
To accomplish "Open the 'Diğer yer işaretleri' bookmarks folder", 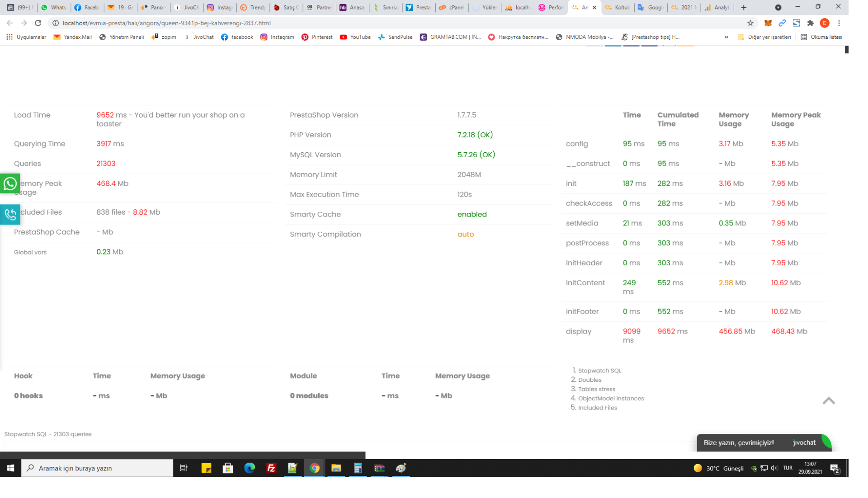I will pyautogui.click(x=764, y=37).
